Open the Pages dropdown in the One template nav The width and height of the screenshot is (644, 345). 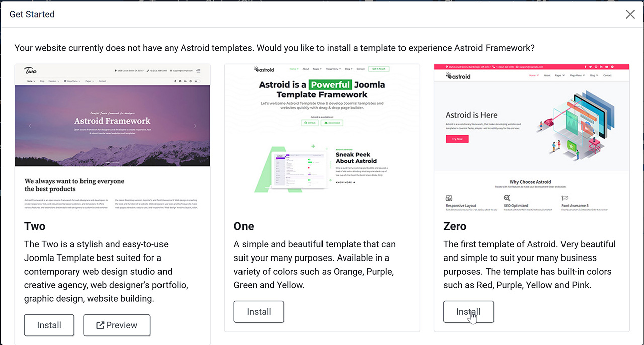tap(317, 69)
